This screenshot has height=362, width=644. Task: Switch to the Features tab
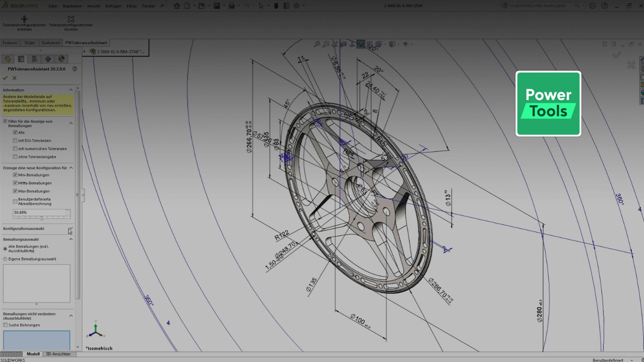(x=10, y=43)
